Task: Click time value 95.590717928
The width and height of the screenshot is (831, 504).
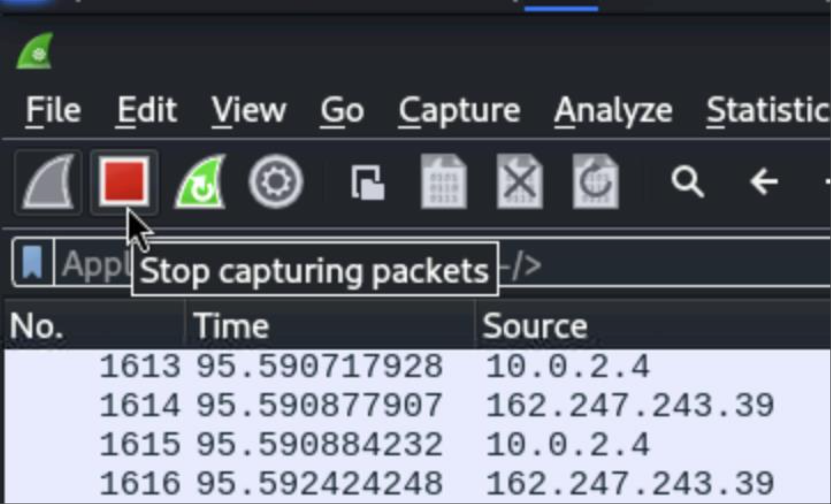Action: click(319, 366)
